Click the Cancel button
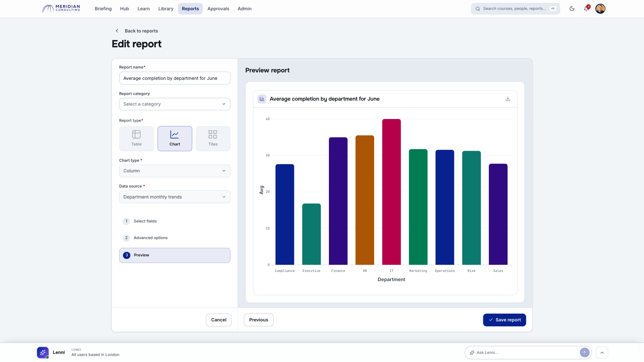 pyautogui.click(x=219, y=320)
